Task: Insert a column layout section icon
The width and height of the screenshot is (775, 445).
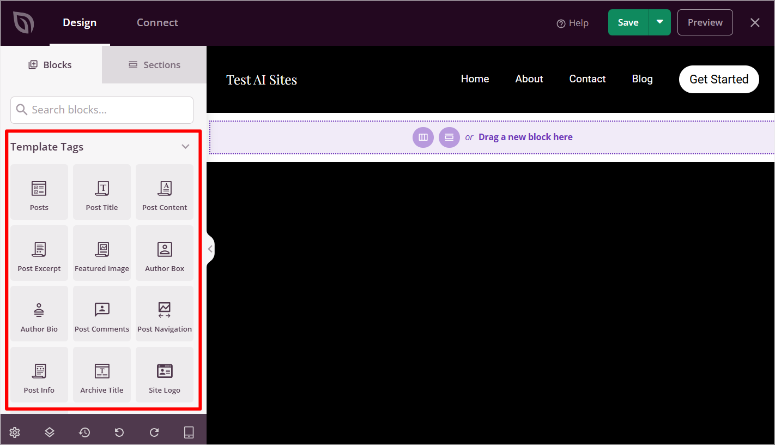Action: 423,137
